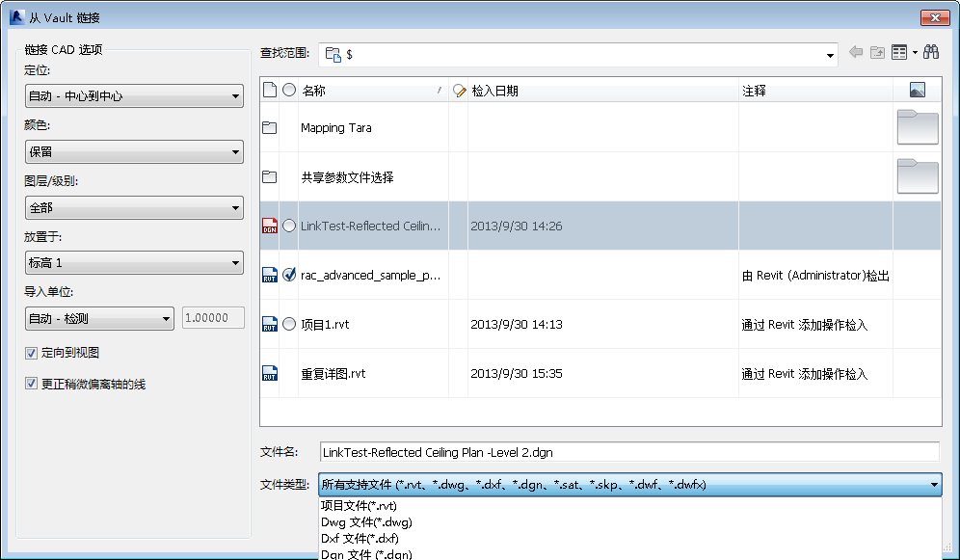Viewport: 960px width, 560px height.
Task: Open the 颜色 dropdown showing 保留
Action: (134, 151)
